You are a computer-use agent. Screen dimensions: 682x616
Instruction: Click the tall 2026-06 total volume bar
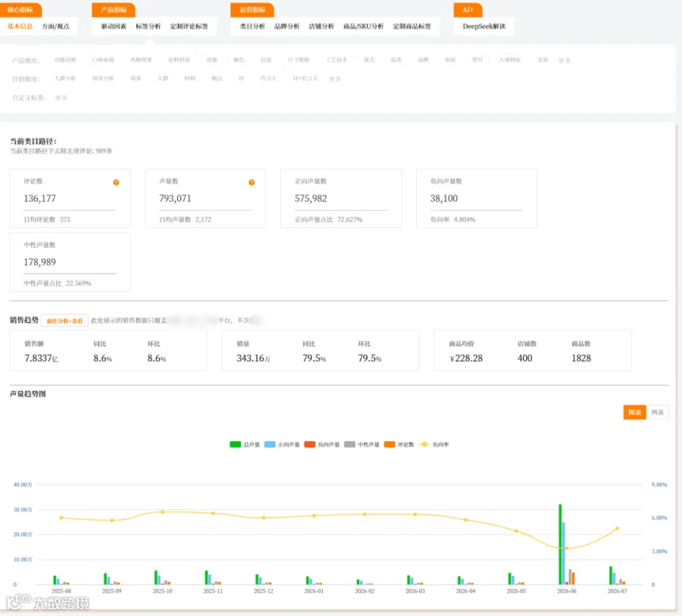[560, 544]
